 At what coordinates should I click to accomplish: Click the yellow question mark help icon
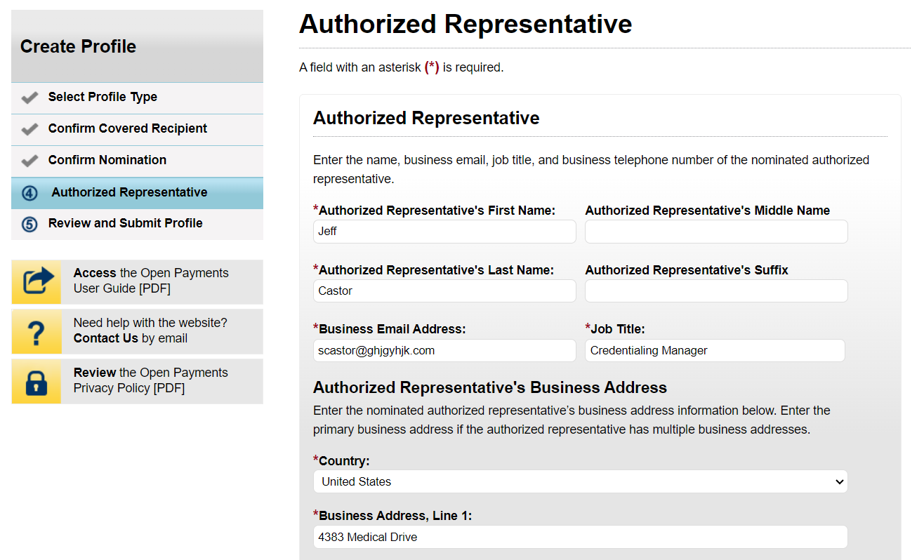[36, 331]
